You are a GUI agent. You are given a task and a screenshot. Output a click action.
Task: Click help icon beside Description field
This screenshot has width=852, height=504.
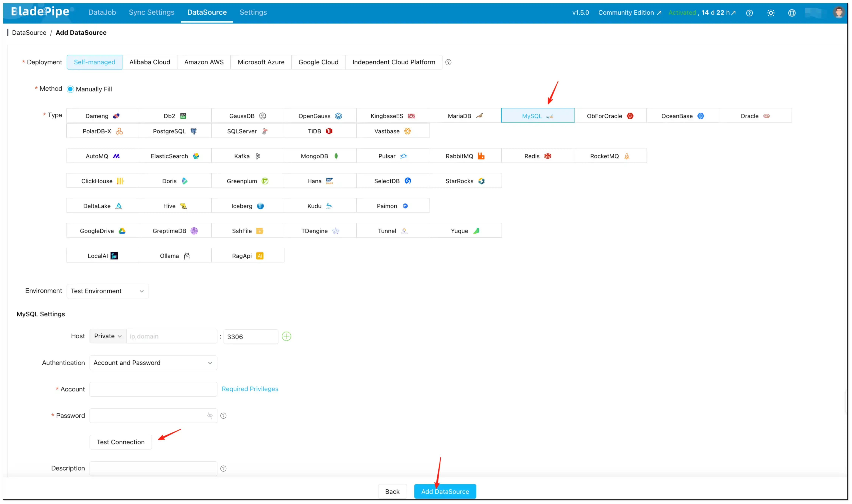point(223,469)
